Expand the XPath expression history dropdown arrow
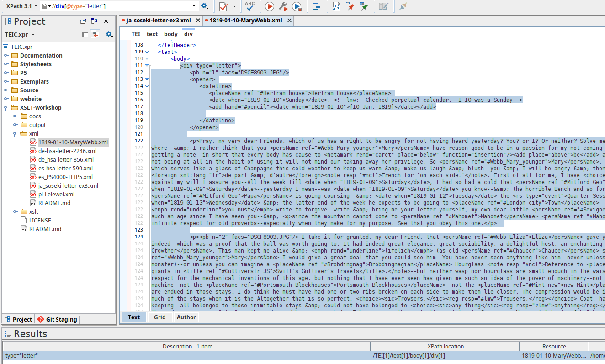Viewport: 605px width, 364px height. pyautogui.click(x=195, y=6)
